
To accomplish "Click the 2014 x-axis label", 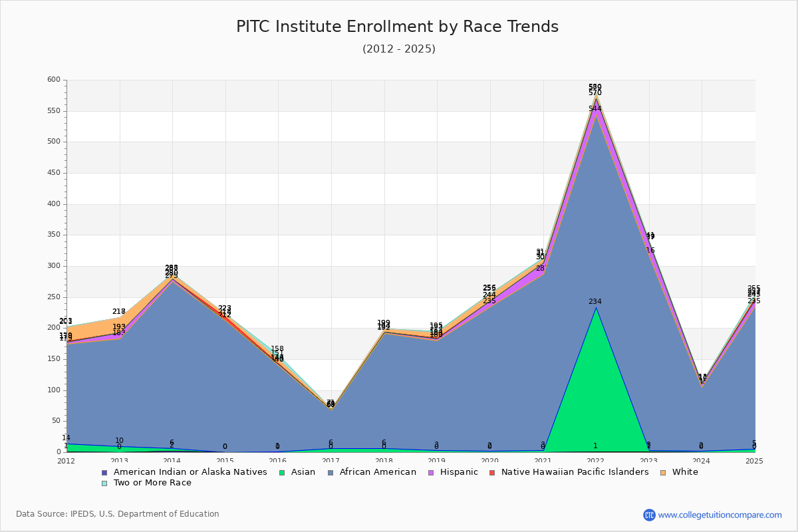I will (x=172, y=460).
